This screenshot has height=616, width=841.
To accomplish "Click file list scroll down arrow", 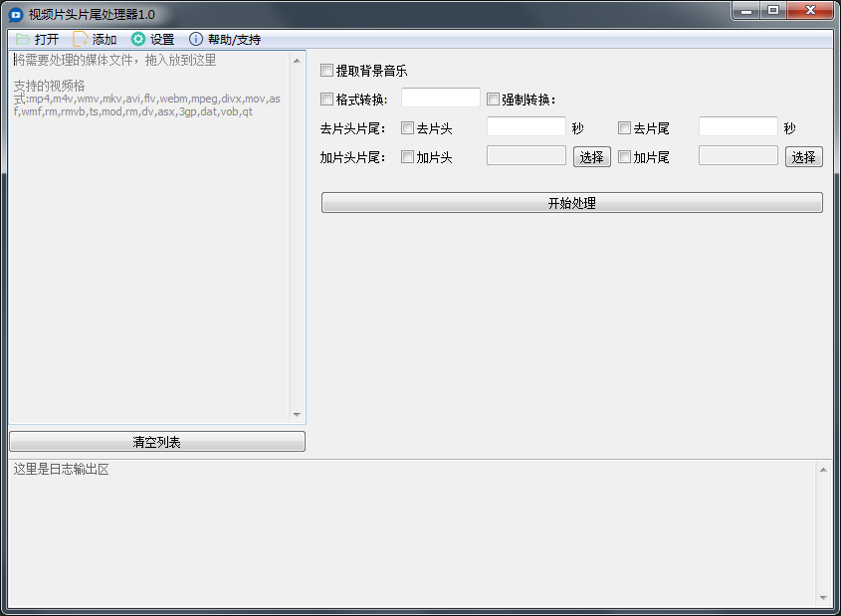I will point(297,414).
